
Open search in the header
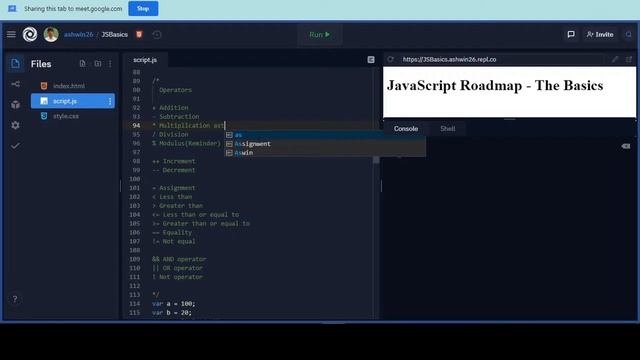tap(629, 35)
